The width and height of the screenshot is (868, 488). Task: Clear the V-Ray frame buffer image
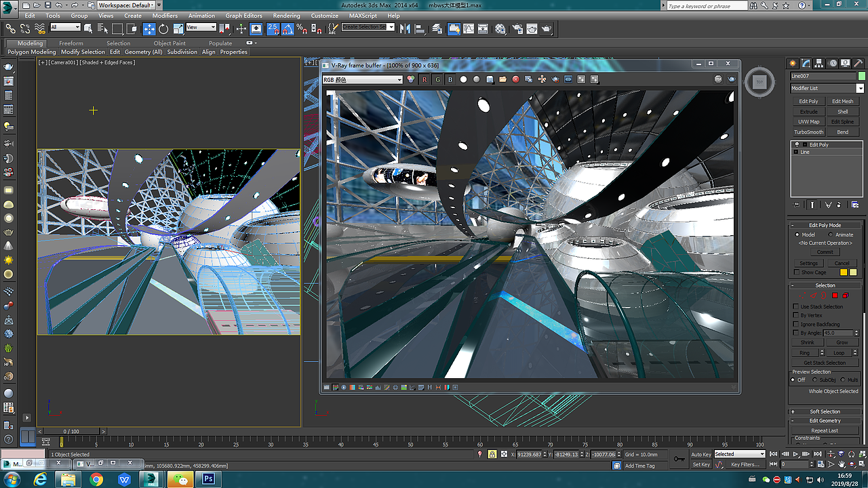(515, 79)
